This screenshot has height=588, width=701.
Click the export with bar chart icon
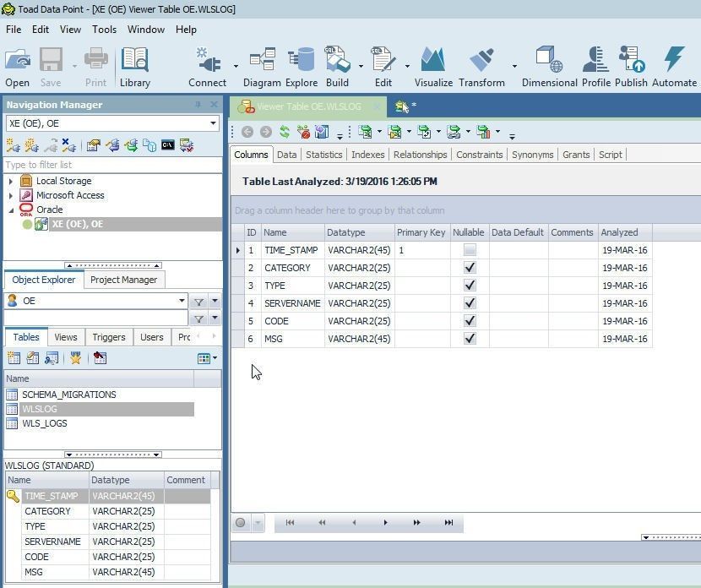483,132
